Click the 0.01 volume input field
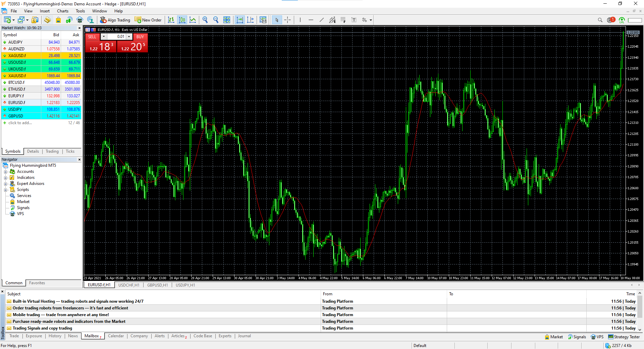This screenshot has width=644, height=349. (116, 37)
